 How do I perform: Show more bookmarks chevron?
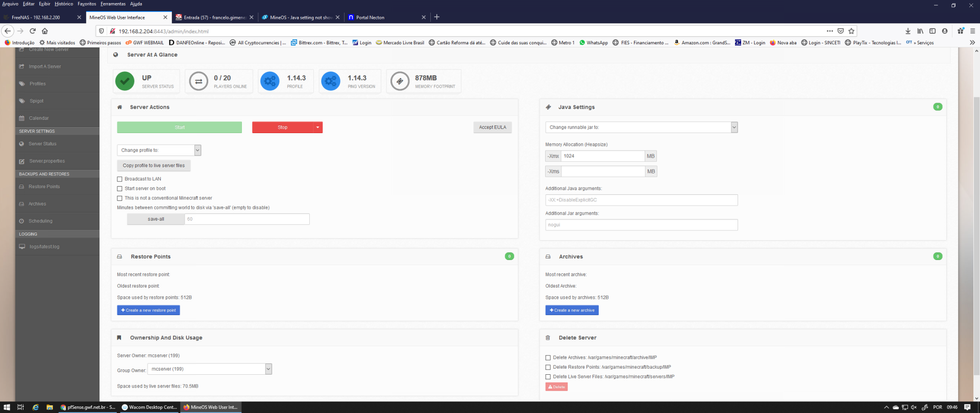pyautogui.click(x=972, y=42)
